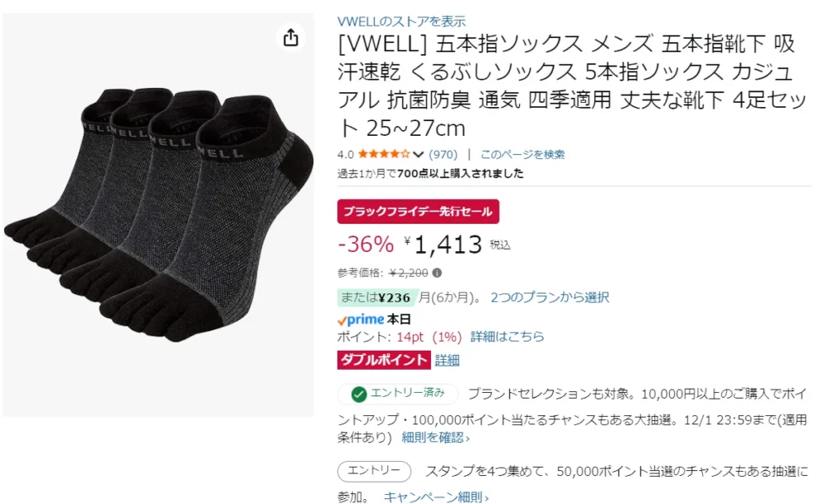The height and width of the screenshot is (504, 829).
Task: Click the share icon on product image
Action: click(290, 38)
